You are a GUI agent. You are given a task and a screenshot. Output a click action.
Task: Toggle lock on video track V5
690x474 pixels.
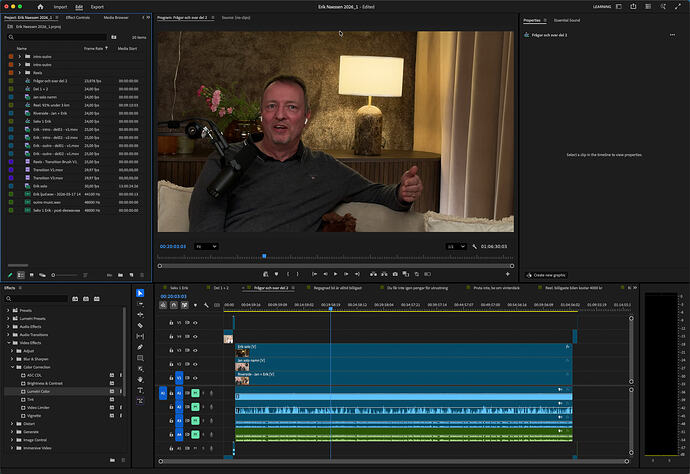click(x=171, y=323)
